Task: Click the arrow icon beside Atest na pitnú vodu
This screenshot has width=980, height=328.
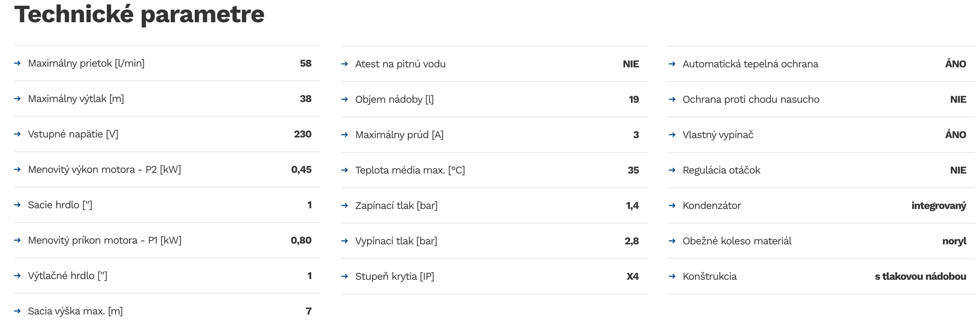Action: [x=345, y=64]
